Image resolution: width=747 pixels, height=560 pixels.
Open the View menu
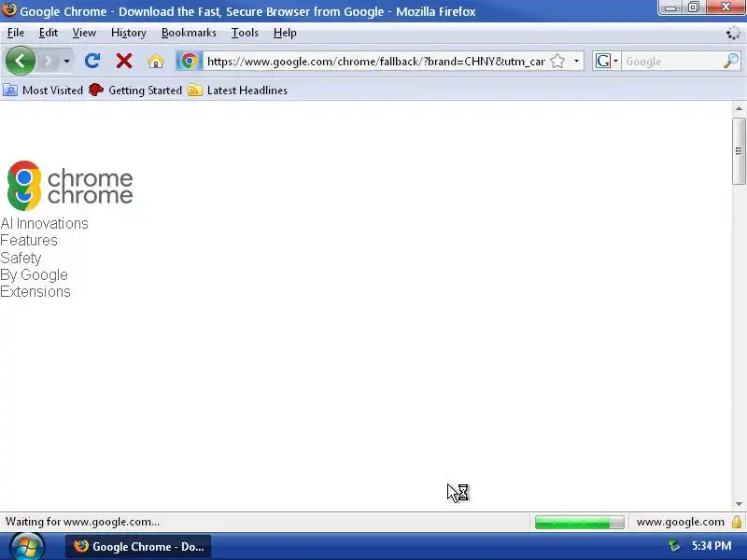(84, 33)
